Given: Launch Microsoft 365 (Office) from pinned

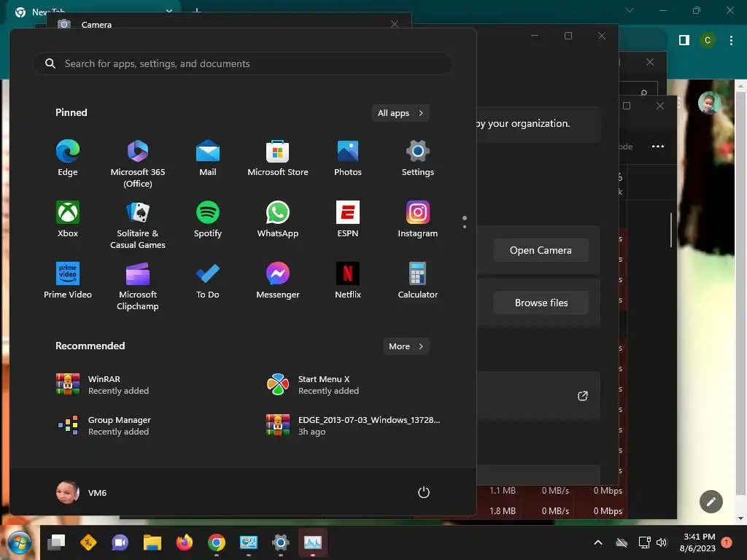Looking at the screenshot, I should (x=138, y=164).
